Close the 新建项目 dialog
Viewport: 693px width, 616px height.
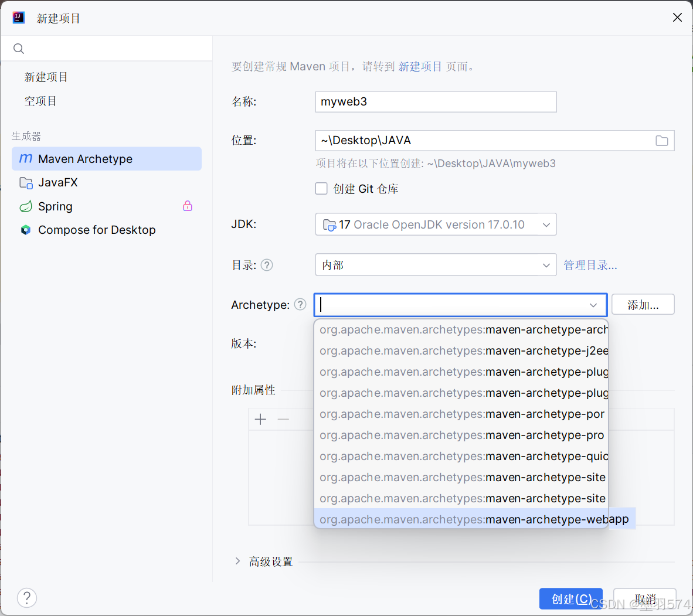pyautogui.click(x=677, y=17)
